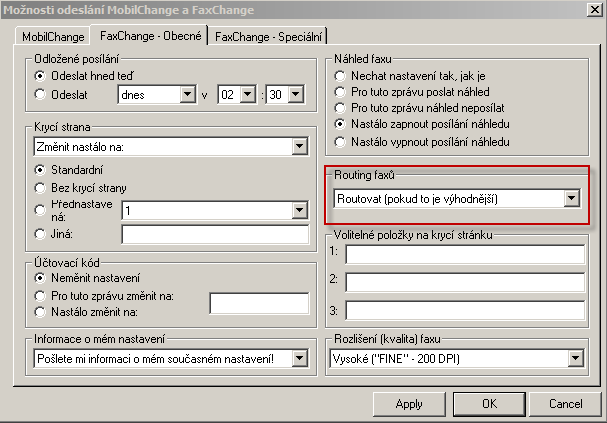This screenshot has height=423, width=607.
Task: Click the billing code input field
Action: (x=259, y=303)
